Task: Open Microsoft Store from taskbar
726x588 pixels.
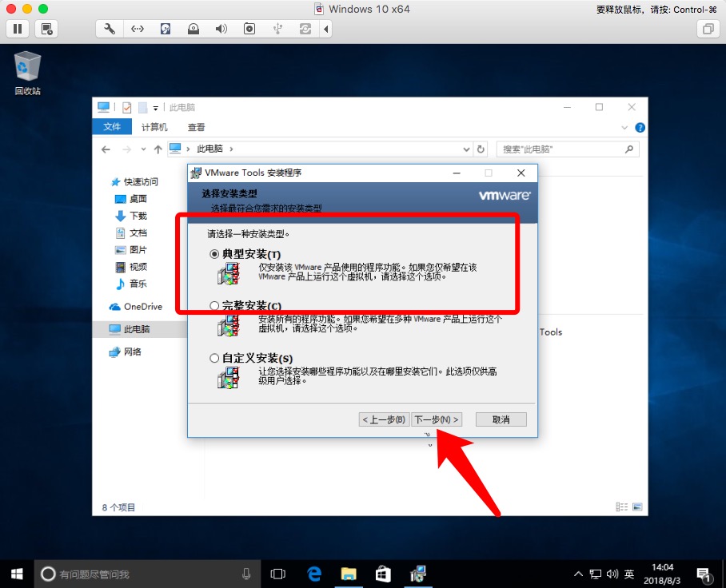Action: (383, 574)
